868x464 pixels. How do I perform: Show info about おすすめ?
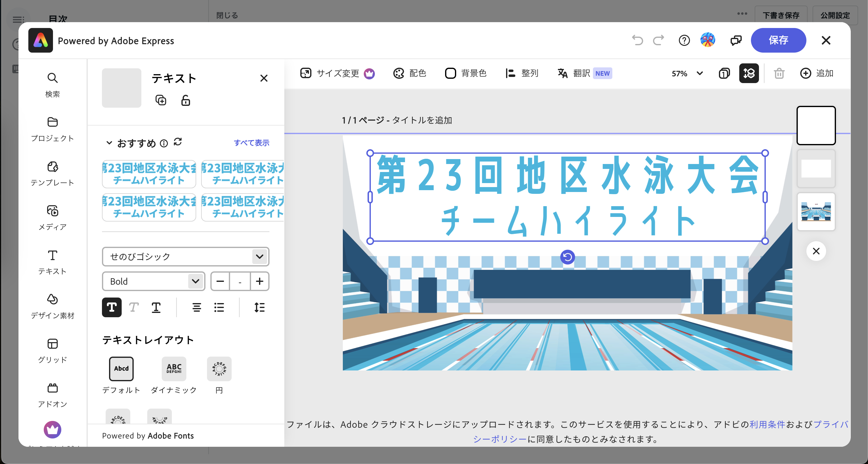(x=164, y=143)
